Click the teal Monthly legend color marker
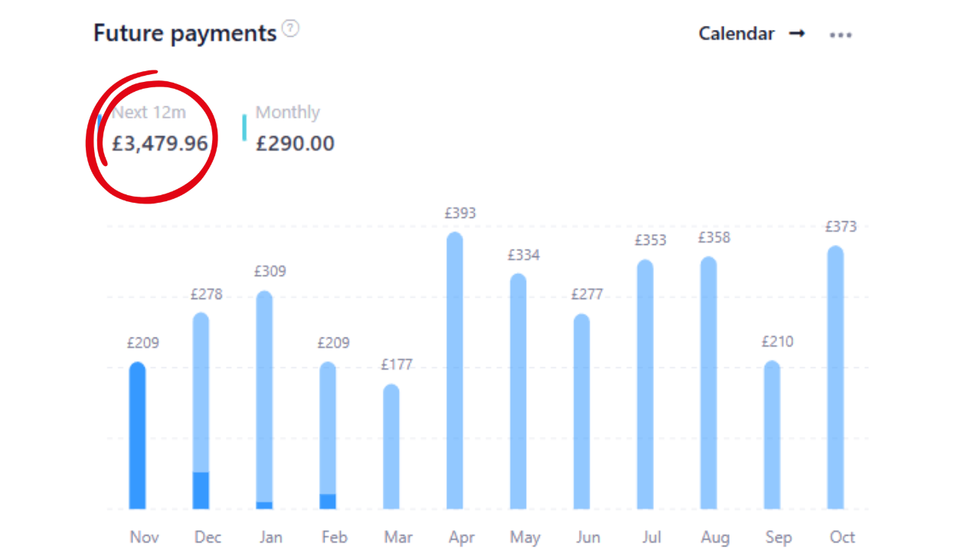The width and height of the screenshot is (980, 551). click(244, 128)
